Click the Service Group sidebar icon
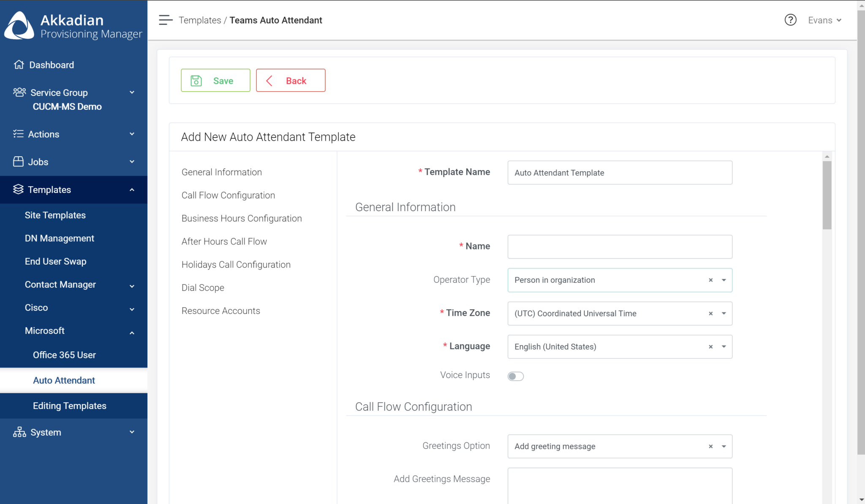The height and width of the screenshot is (504, 865). [x=19, y=92]
